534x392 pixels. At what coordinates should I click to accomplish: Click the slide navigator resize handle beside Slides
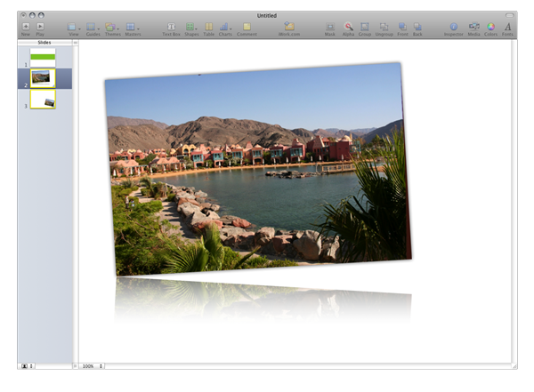click(76, 43)
